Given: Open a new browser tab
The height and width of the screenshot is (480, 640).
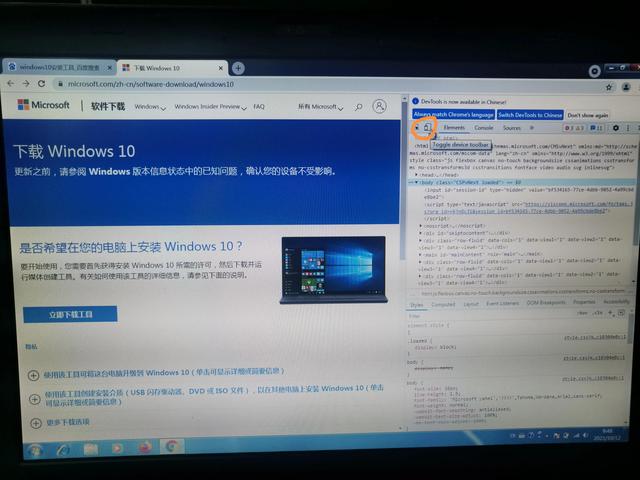Looking at the screenshot, I should (x=238, y=68).
